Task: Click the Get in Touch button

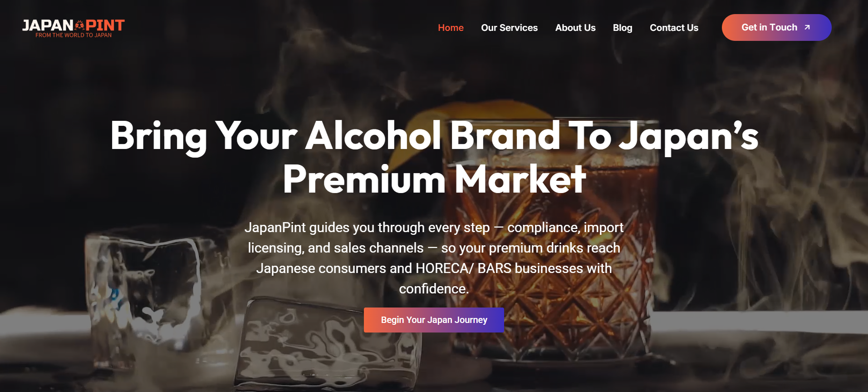Action: pos(776,27)
